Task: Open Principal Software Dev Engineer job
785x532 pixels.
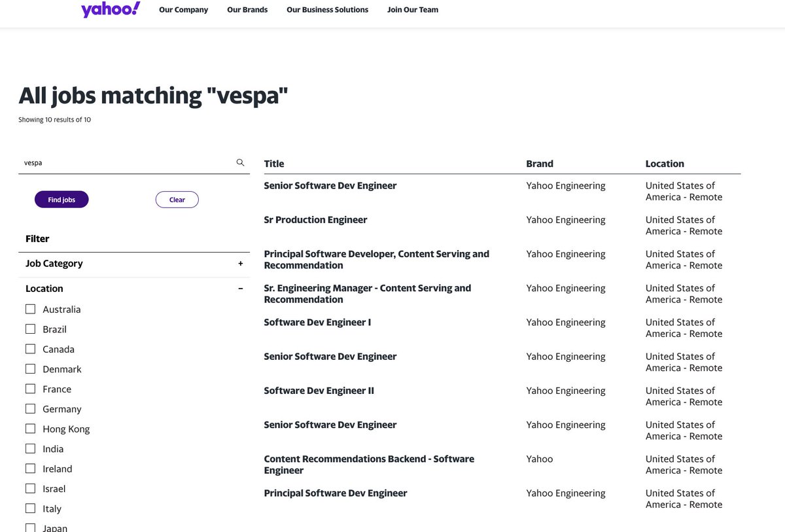Action: (x=336, y=493)
